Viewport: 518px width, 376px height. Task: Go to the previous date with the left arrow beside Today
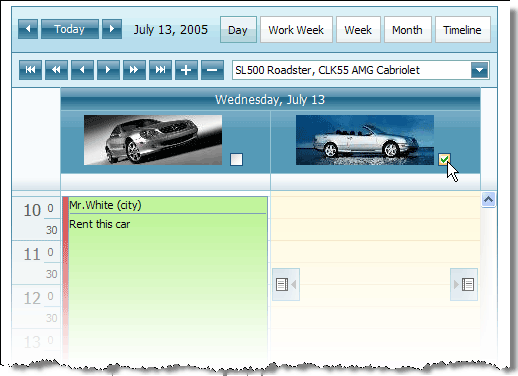point(28,29)
